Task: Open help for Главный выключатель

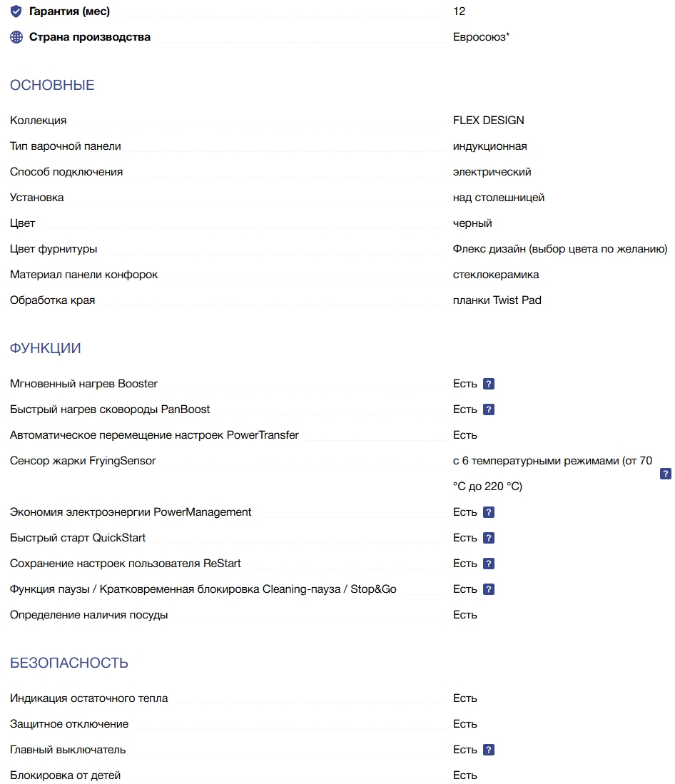Action: pos(489,750)
